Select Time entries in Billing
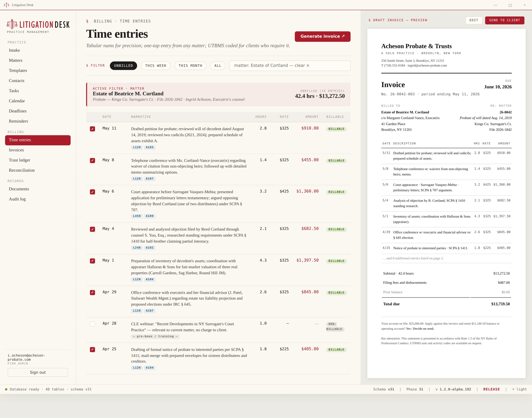The image size is (532, 418). click(x=38, y=140)
